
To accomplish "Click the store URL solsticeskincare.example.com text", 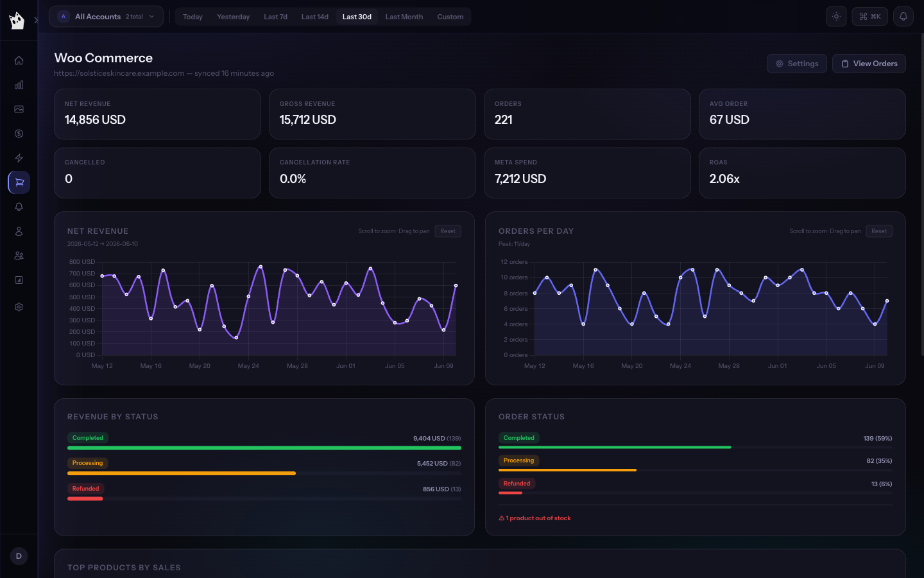I will pos(119,73).
